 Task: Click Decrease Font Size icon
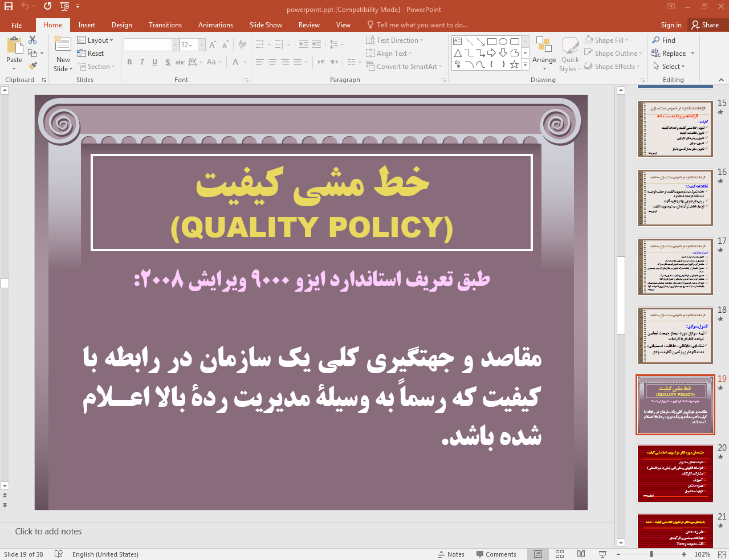226,44
